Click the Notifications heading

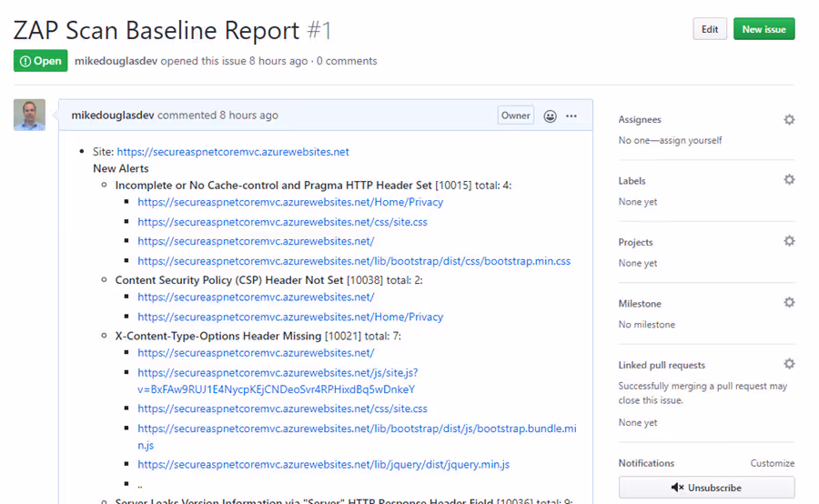tap(647, 463)
